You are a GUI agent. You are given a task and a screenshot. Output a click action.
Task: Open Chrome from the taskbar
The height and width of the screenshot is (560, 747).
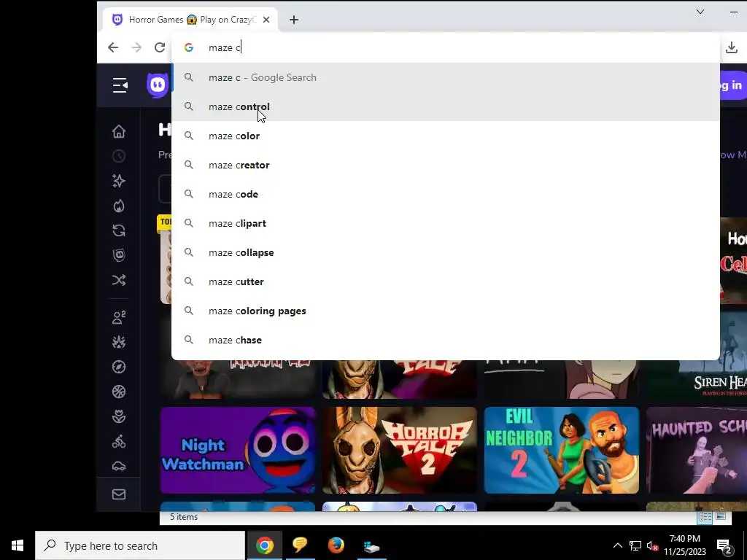pos(264,545)
